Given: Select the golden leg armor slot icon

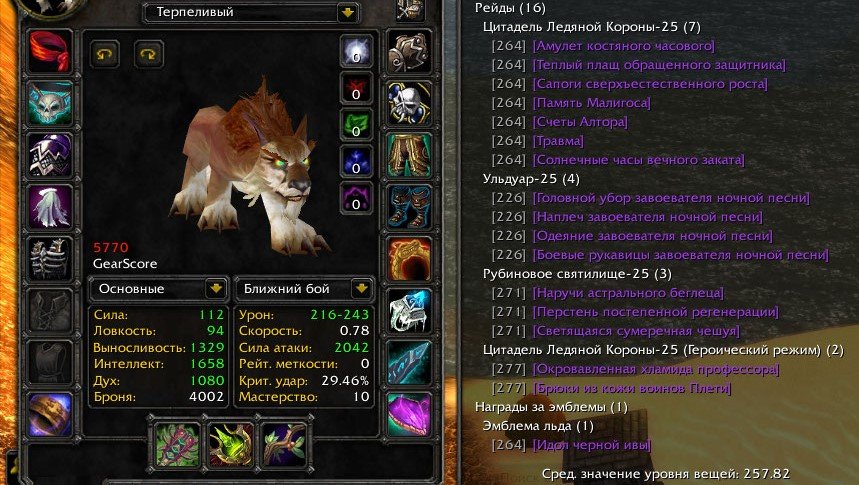Looking at the screenshot, I should [x=409, y=155].
